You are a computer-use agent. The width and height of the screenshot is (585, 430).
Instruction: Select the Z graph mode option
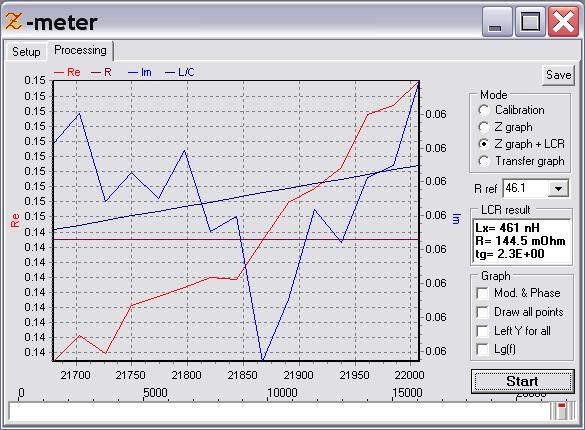[484, 127]
